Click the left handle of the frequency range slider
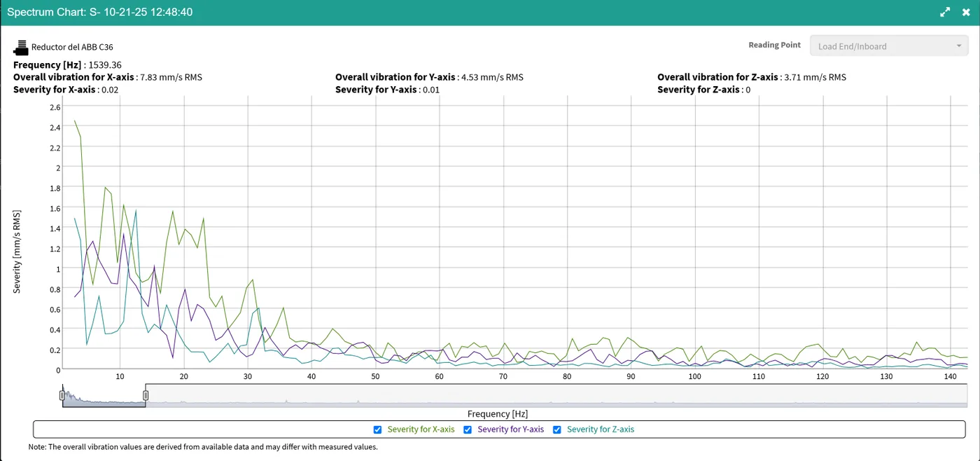 [x=62, y=395]
